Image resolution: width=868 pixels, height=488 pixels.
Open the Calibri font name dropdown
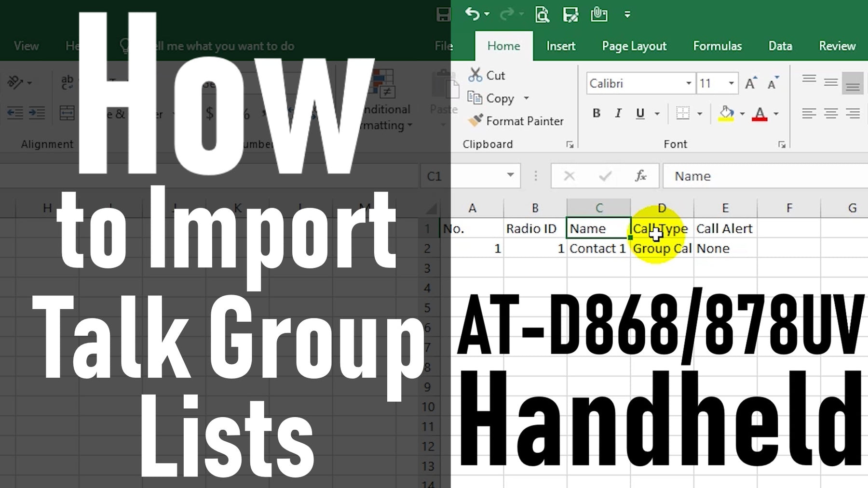tap(689, 83)
